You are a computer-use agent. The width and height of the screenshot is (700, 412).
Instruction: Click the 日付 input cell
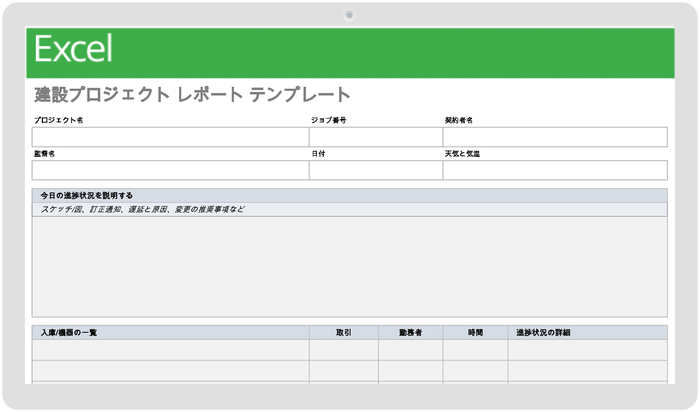pos(376,170)
